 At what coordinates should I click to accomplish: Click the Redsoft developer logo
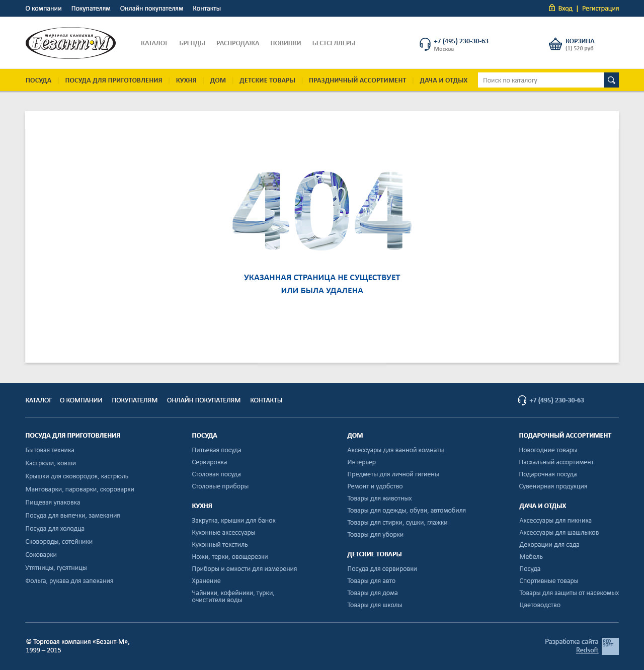point(610,646)
